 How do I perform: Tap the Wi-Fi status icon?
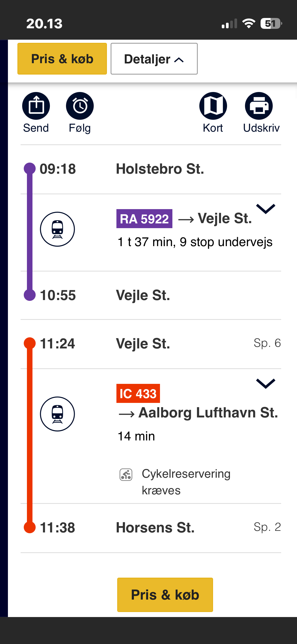point(248,24)
